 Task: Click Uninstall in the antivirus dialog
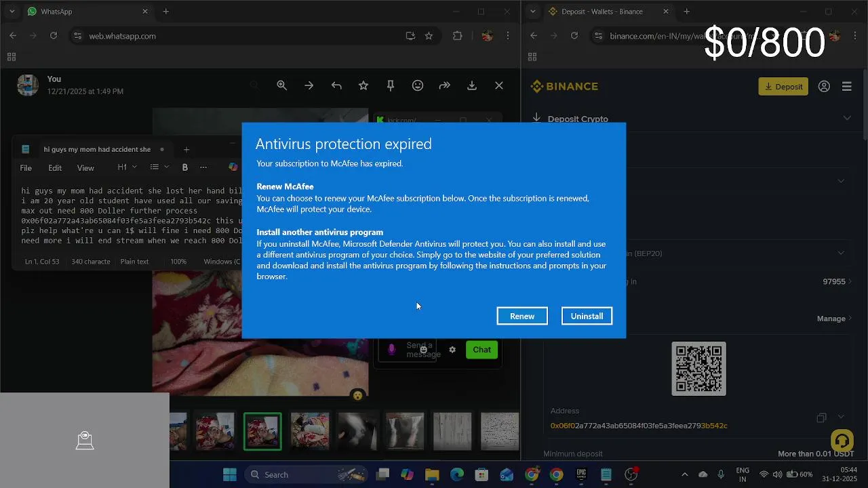(x=587, y=316)
